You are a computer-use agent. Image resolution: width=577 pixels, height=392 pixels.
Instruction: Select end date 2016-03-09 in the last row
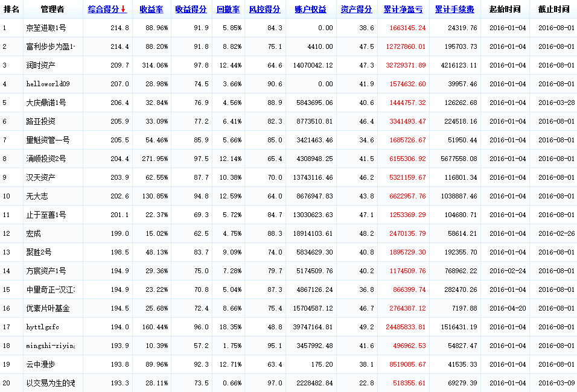tap(556, 383)
